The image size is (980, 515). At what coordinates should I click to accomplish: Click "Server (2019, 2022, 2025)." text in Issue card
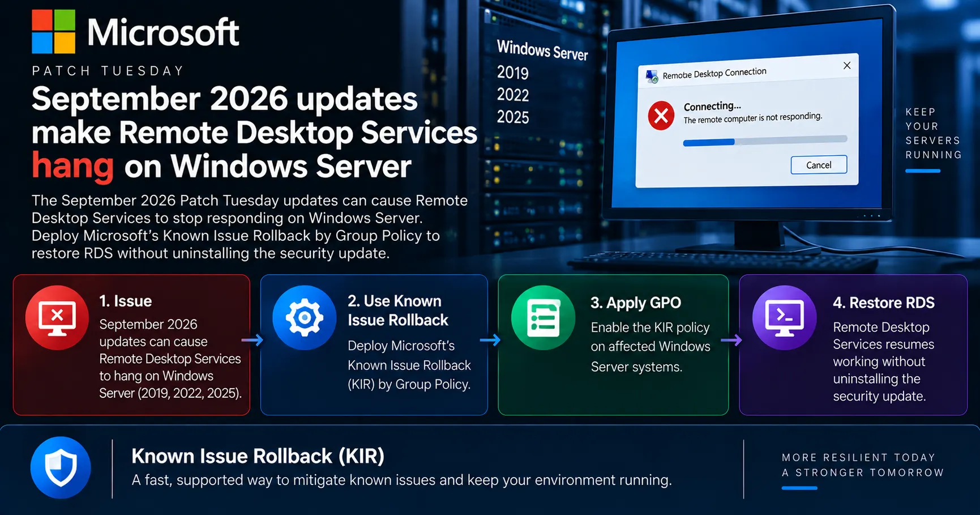170,393
